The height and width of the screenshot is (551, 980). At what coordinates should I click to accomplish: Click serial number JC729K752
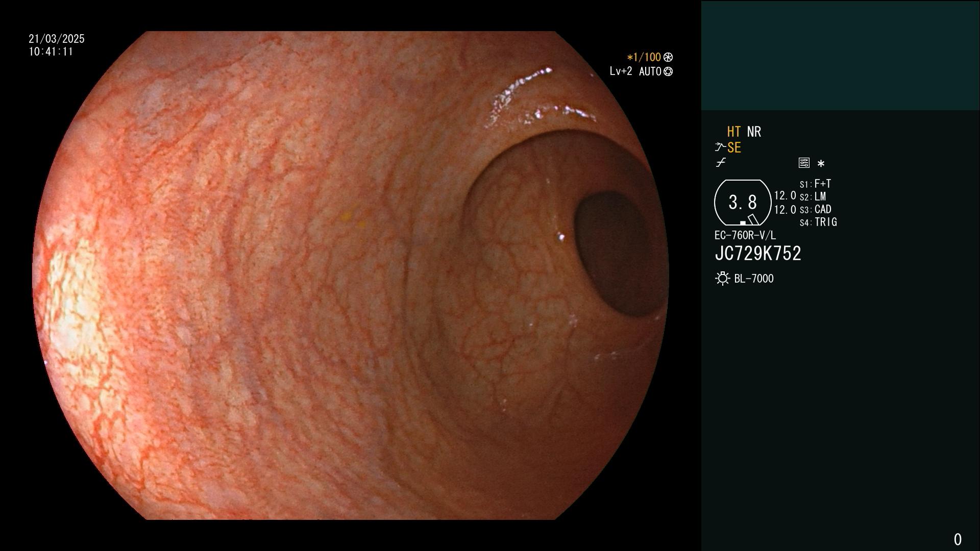click(758, 254)
